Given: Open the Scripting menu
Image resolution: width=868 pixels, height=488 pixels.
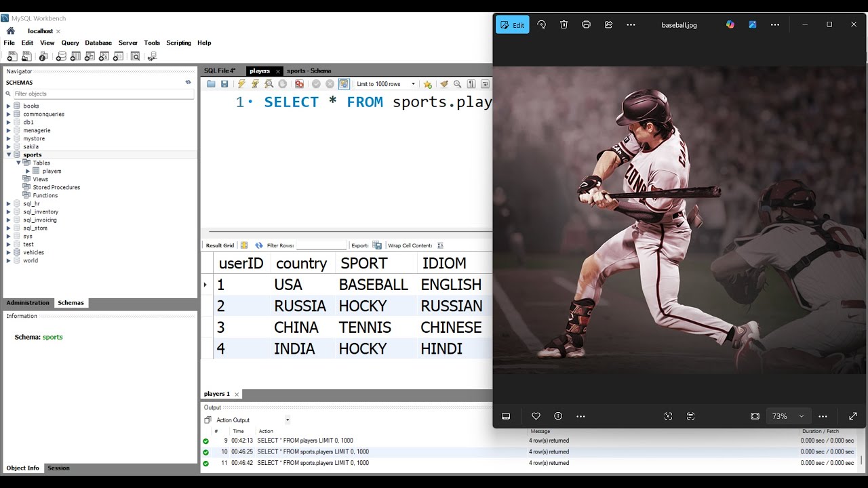Looking at the screenshot, I should [178, 43].
